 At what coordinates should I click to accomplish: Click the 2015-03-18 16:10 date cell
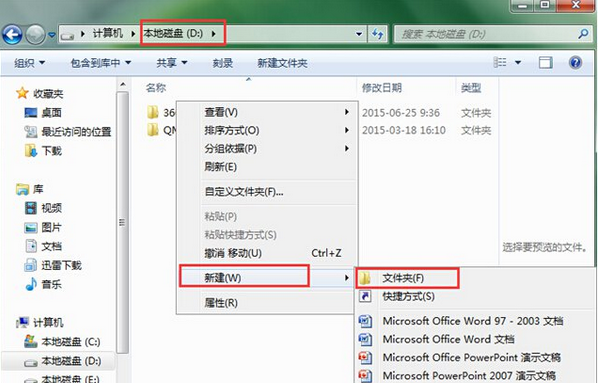(x=404, y=130)
